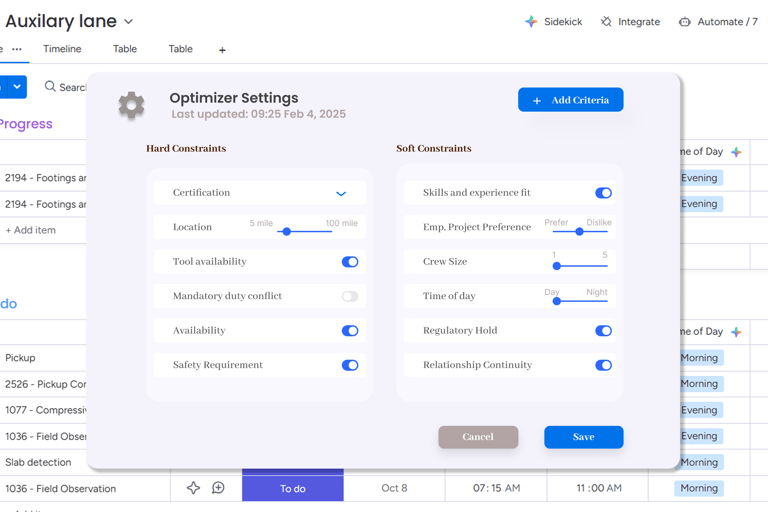Open the Auxilary lane board dropdown arrow
This screenshot has height=512, width=768.
tap(129, 21)
